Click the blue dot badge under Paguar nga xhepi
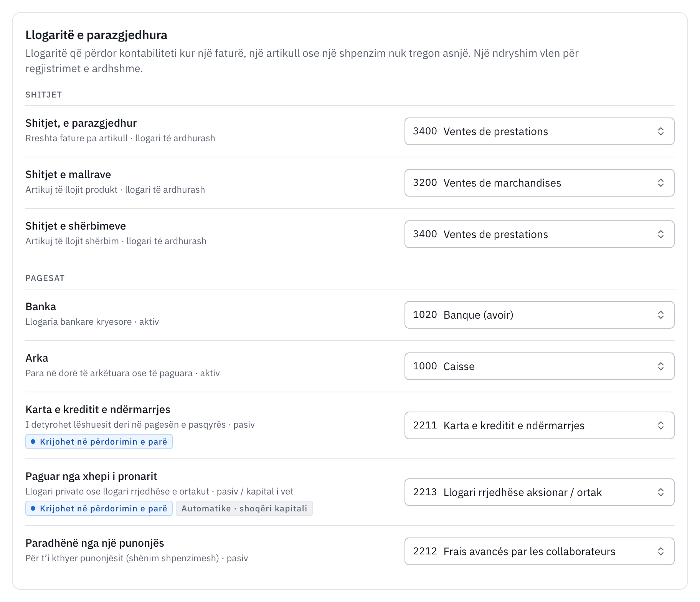The height and width of the screenshot is (602, 700). pyautogui.click(x=99, y=508)
